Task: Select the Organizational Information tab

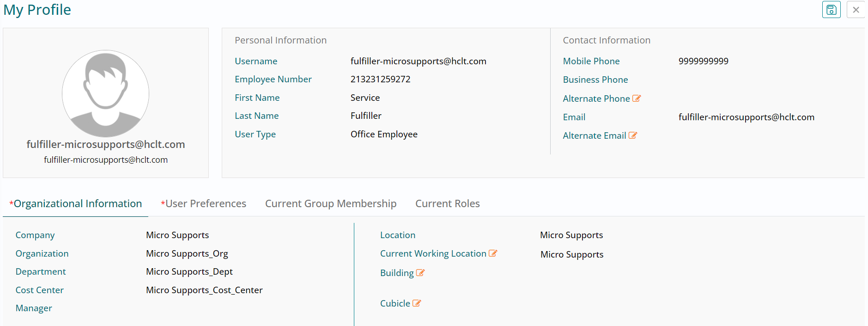Action: [x=76, y=203]
